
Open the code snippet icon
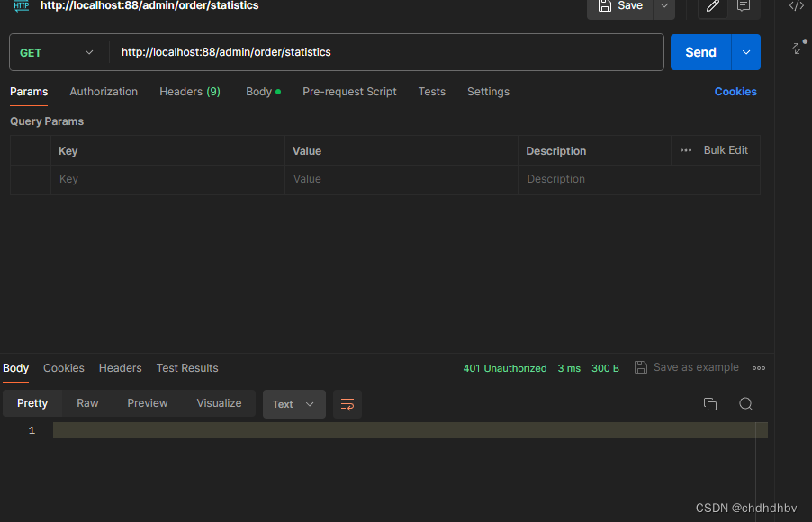point(796,6)
